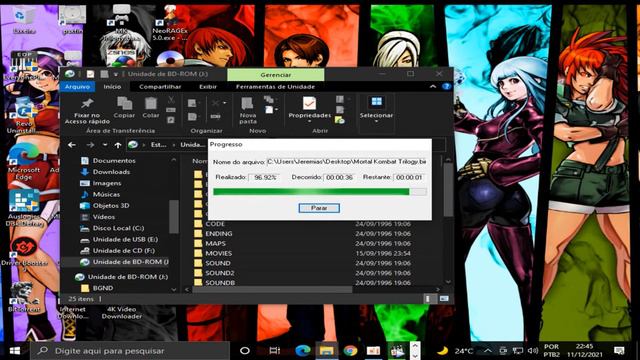Viewport: 640px width, 360px height.
Task: Select BGND folder in navigation tree
Action: tap(102, 288)
